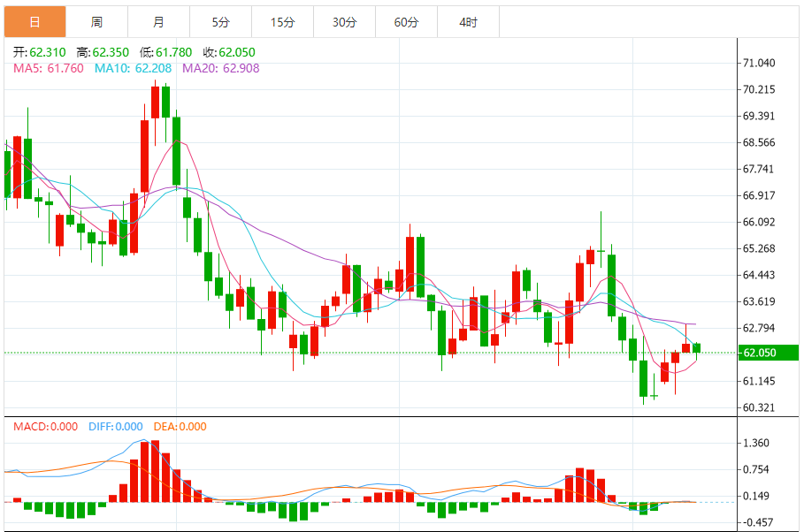Open the 4时 timeframe tab
804x532 pixels.
pos(469,22)
